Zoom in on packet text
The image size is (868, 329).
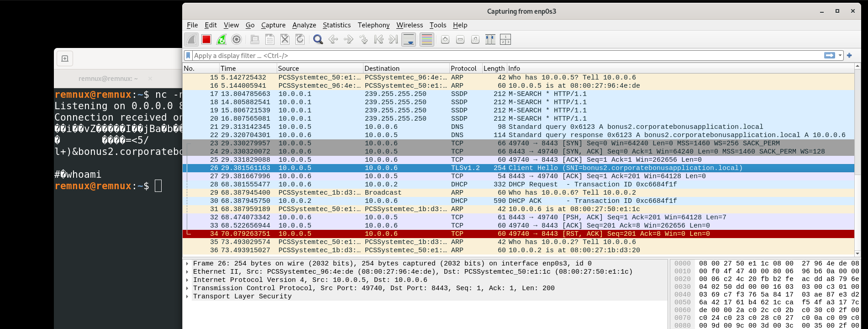(x=445, y=40)
